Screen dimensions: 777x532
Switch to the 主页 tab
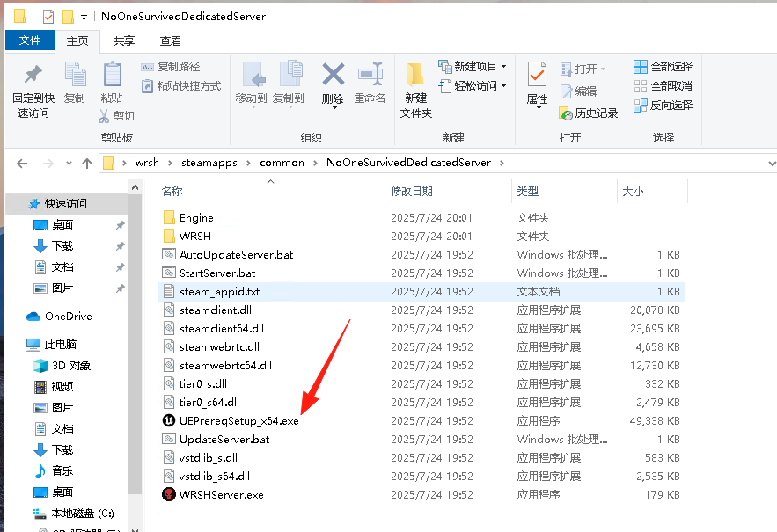pos(77,41)
